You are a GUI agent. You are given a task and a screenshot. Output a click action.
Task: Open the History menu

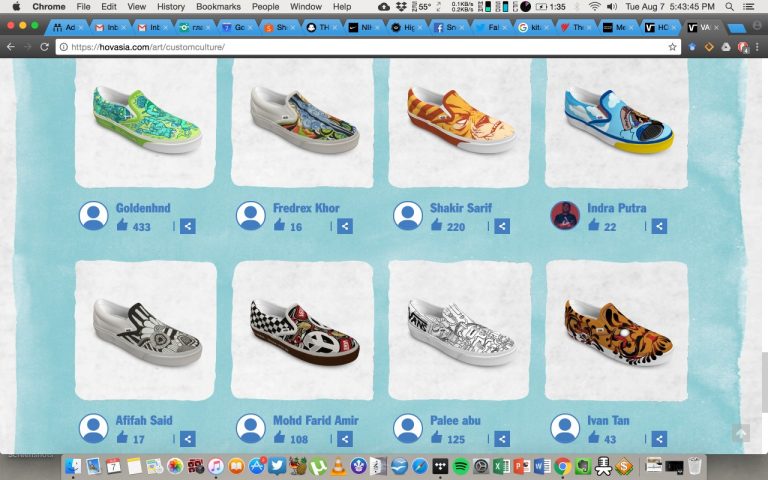(x=170, y=7)
